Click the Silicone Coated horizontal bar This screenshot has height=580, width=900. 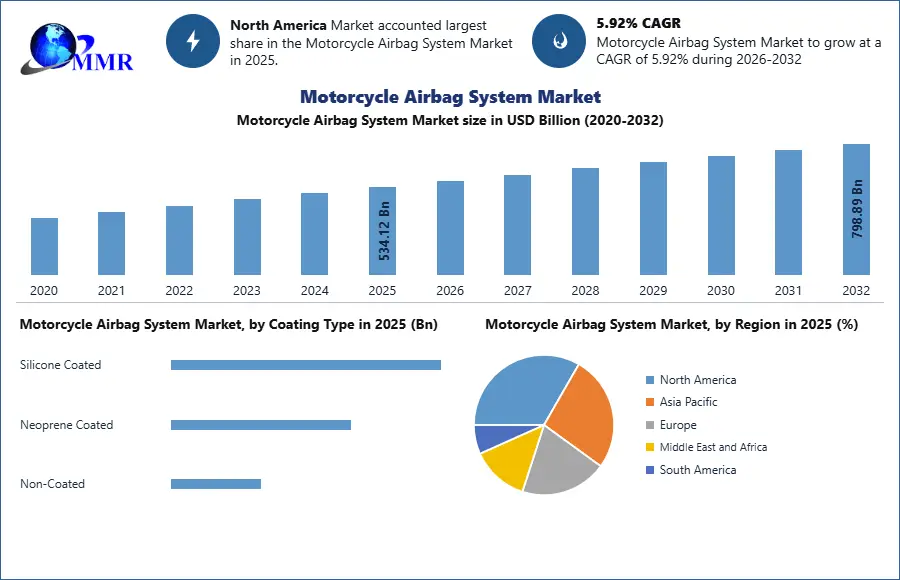tap(305, 365)
